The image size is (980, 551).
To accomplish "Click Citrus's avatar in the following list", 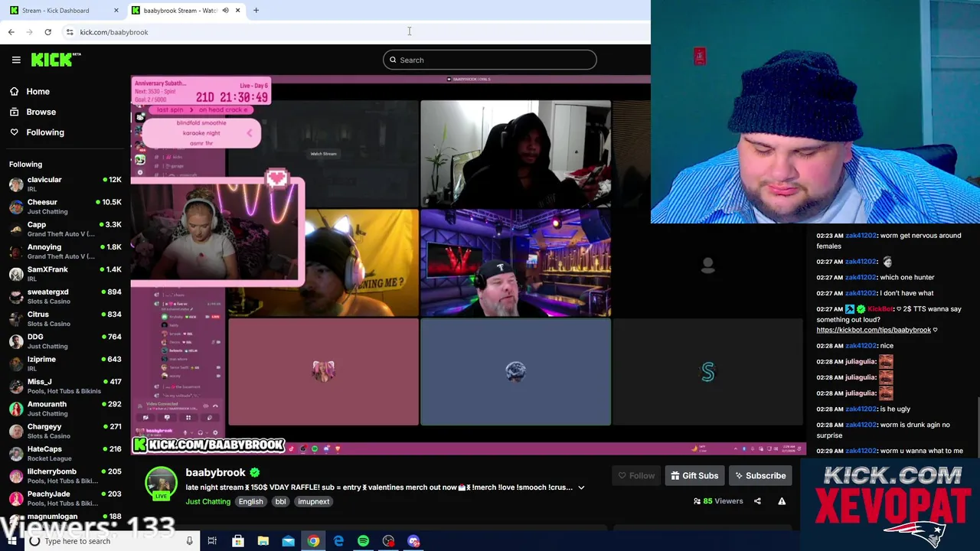I will point(16,319).
